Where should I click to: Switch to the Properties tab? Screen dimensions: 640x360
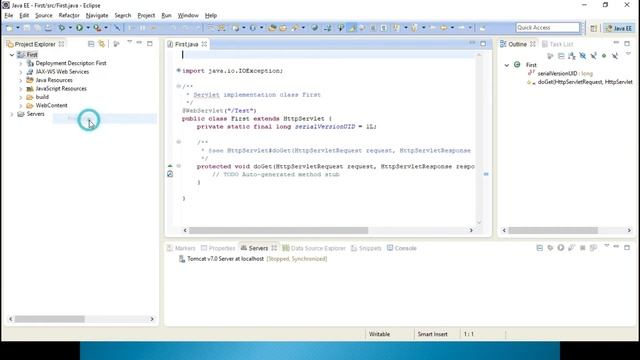click(x=218, y=248)
